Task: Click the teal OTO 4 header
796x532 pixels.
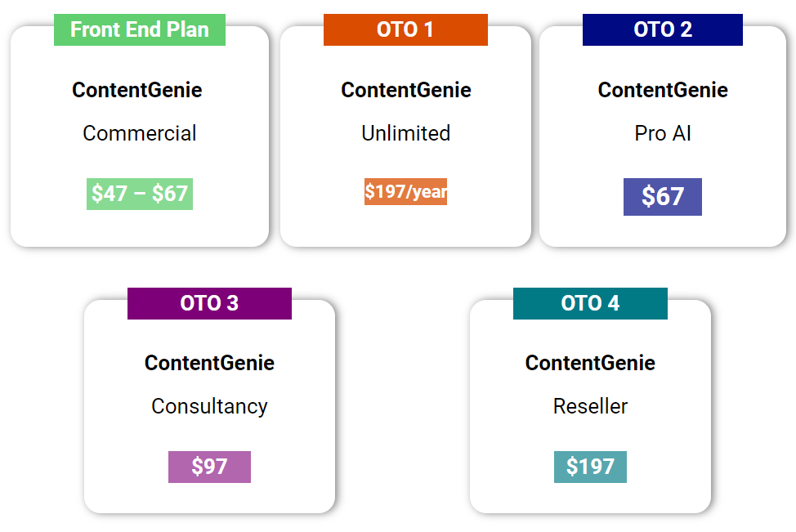Action: (x=590, y=303)
